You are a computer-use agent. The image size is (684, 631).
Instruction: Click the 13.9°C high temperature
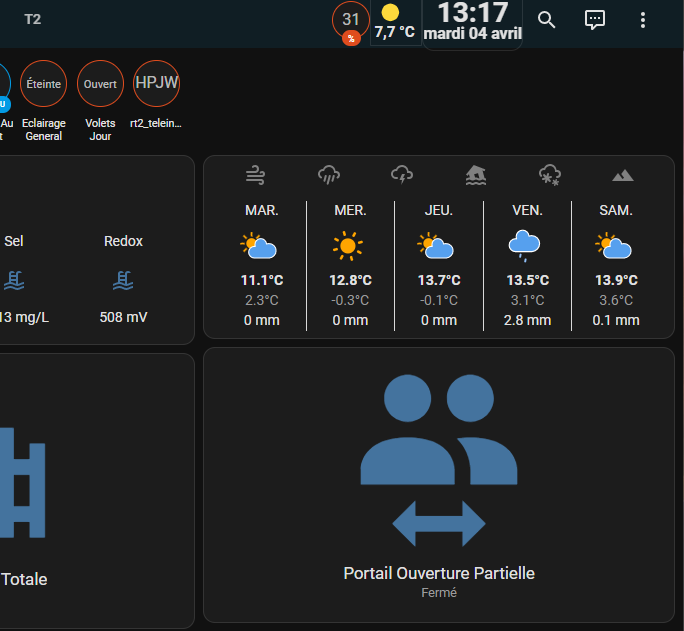coord(616,280)
